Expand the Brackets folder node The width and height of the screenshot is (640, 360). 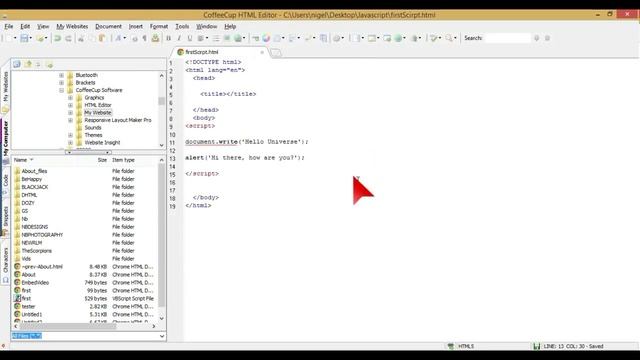click(61, 82)
